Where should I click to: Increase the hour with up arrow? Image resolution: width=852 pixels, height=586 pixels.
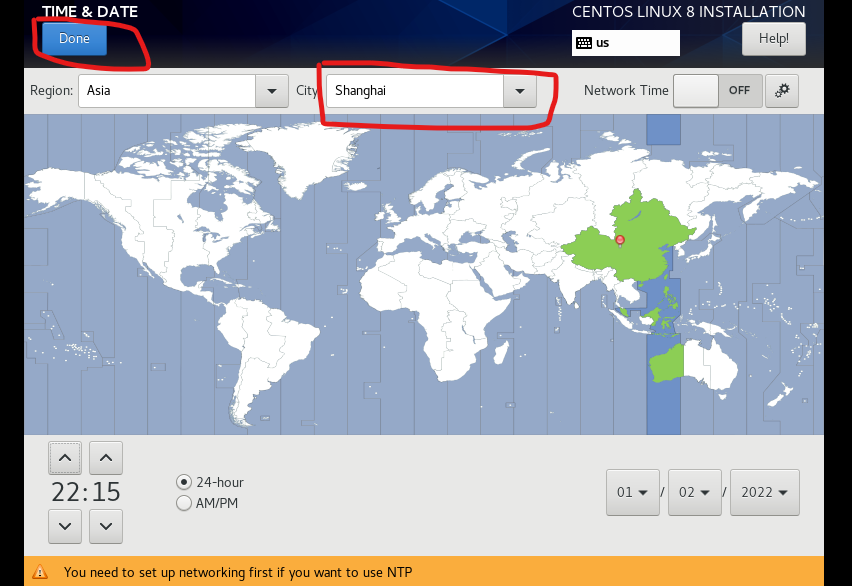(65, 458)
